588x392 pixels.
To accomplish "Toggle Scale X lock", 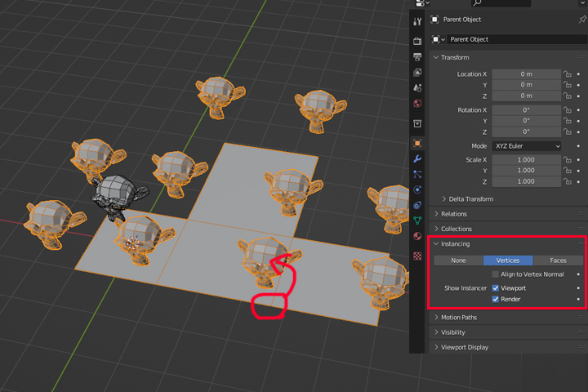I will coord(568,160).
